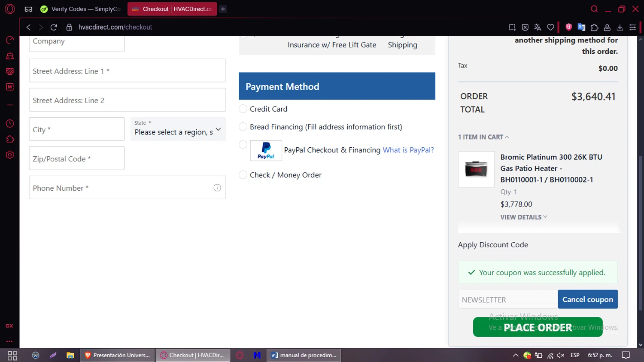
Task: Open the Easy Setup sliders icon
Action: tap(632, 27)
